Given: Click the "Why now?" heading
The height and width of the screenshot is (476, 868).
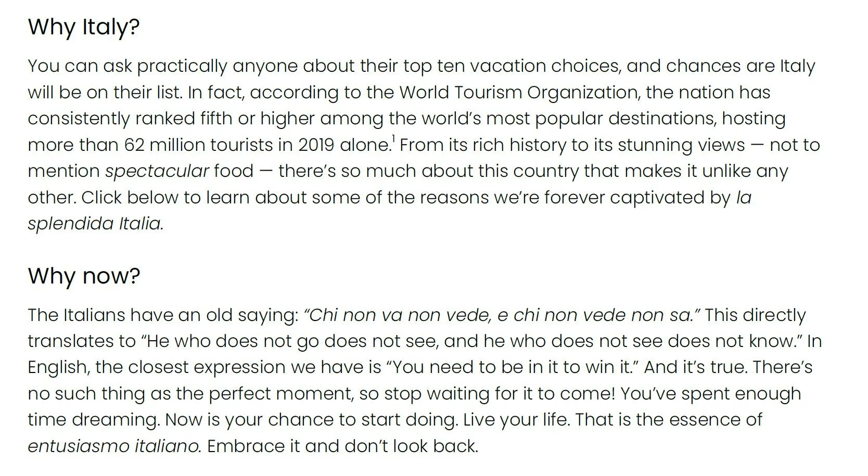Looking at the screenshot, I should click(84, 276).
